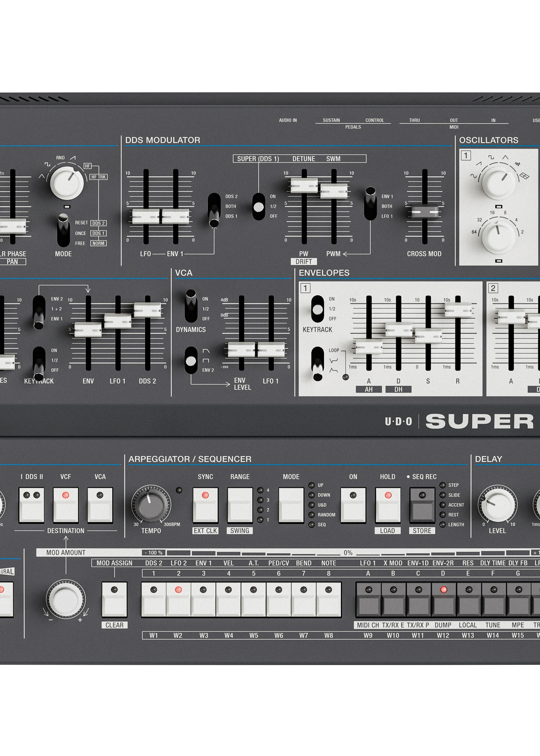Toggle the filter KEYTRACK switch
The image size is (540, 756).
(x=39, y=364)
